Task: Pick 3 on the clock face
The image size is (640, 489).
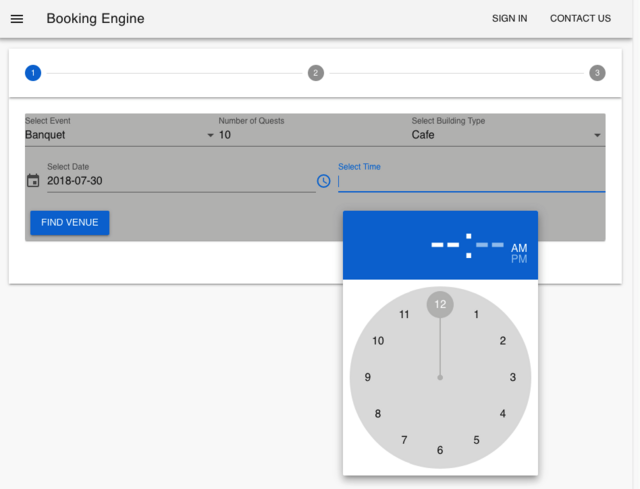Action: pos(513,377)
